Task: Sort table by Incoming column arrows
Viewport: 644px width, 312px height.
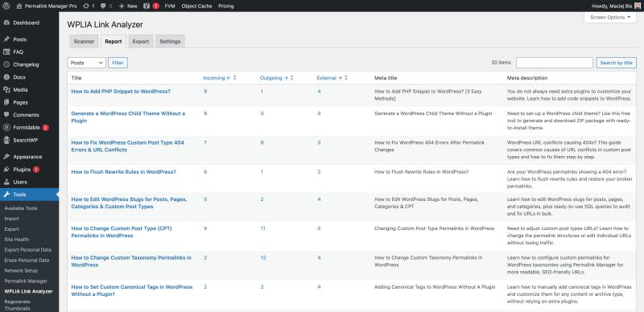Action: tap(234, 78)
